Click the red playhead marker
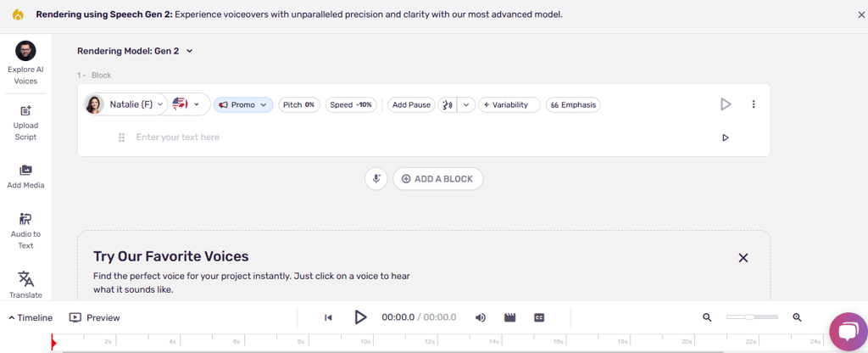 point(53,343)
